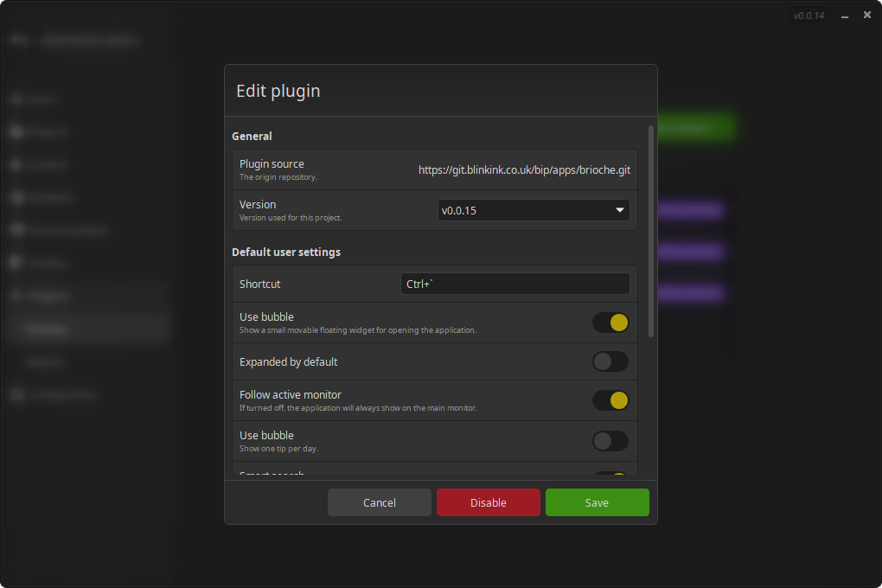Minimize the application window
The image size is (882, 588).
[844, 16]
